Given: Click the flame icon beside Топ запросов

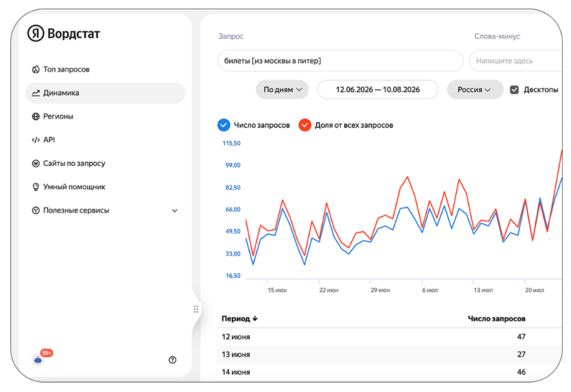Looking at the screenshot, I should coord(36,69).
